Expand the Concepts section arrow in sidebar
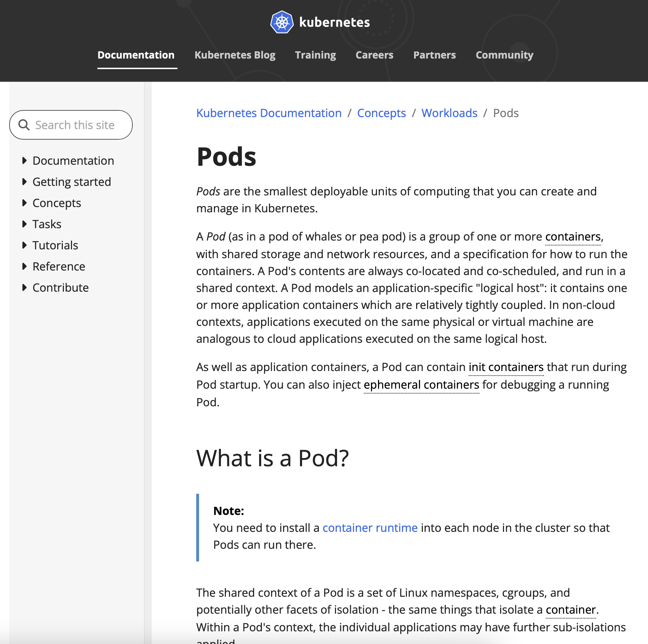648x644 pixels. tap(24, 203)
